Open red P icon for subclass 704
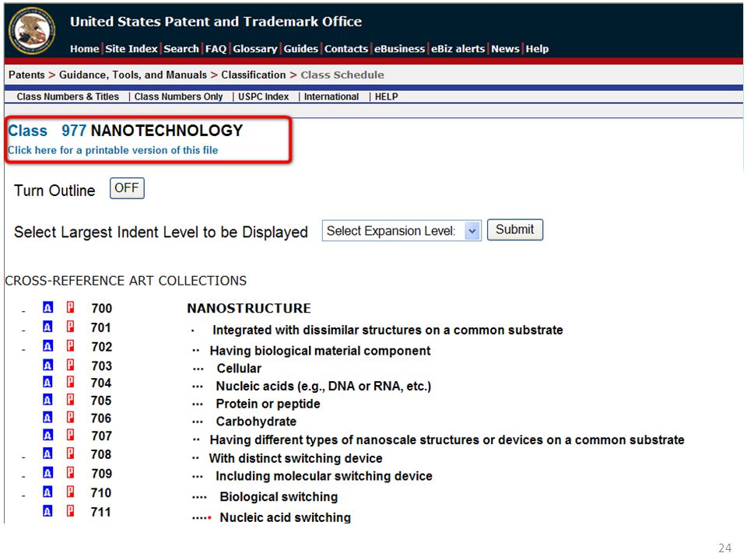747x560 pixels. pos(70,383)
